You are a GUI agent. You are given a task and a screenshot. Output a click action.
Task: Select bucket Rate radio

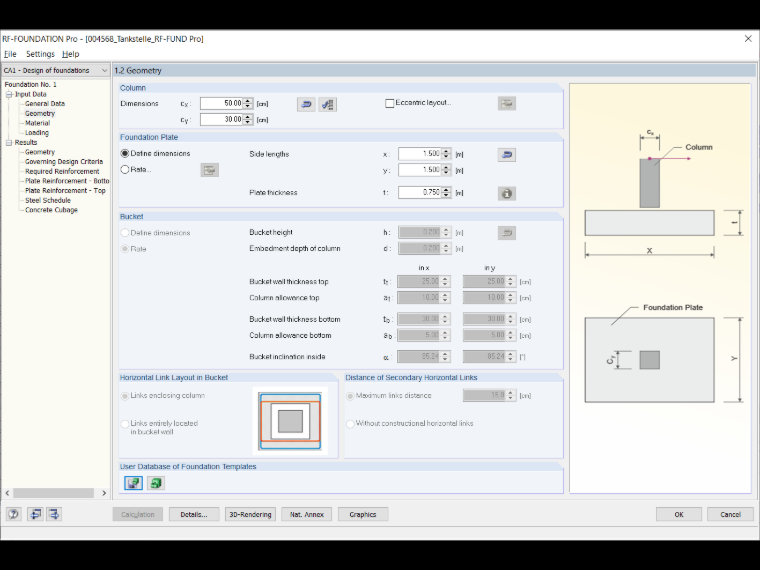pos(125,249)
